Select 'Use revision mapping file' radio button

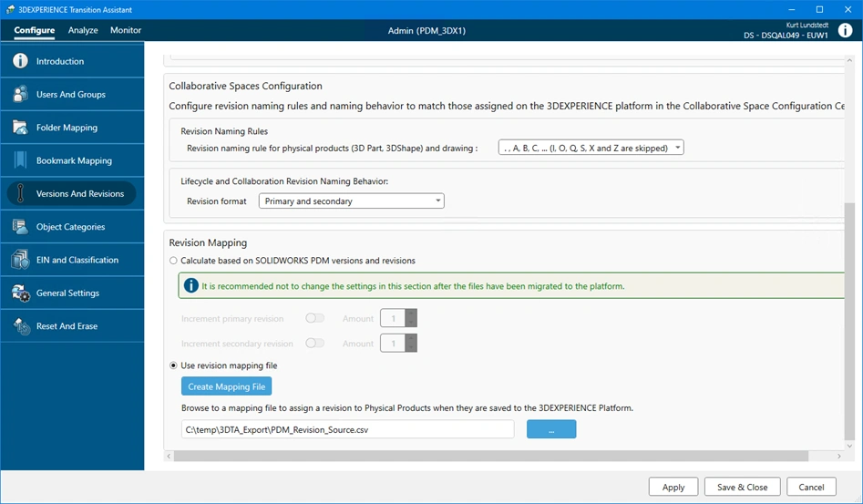point(173,365)
